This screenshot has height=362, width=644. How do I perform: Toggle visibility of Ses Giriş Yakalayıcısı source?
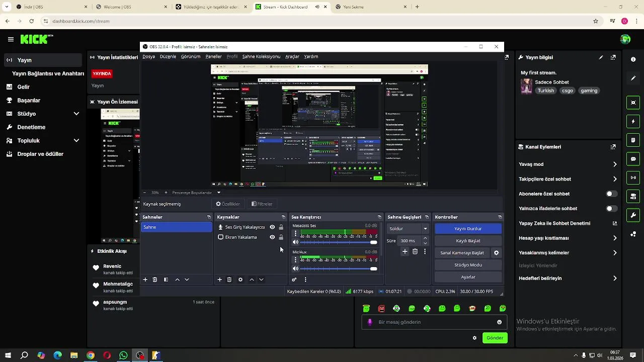272,227
